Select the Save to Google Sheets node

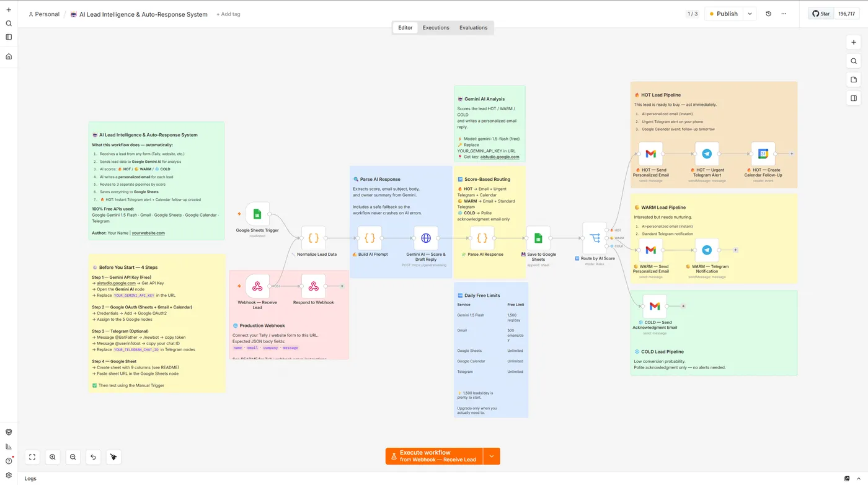point(538,238)
